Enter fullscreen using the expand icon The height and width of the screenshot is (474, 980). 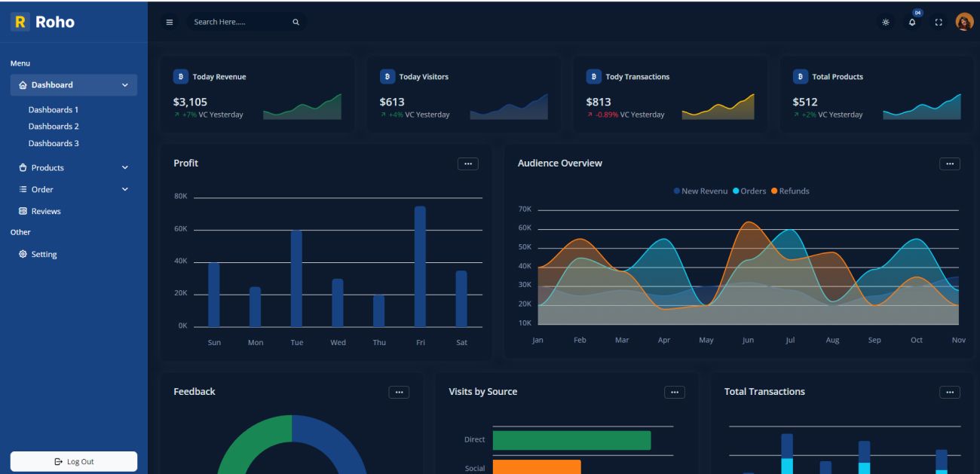937,23
